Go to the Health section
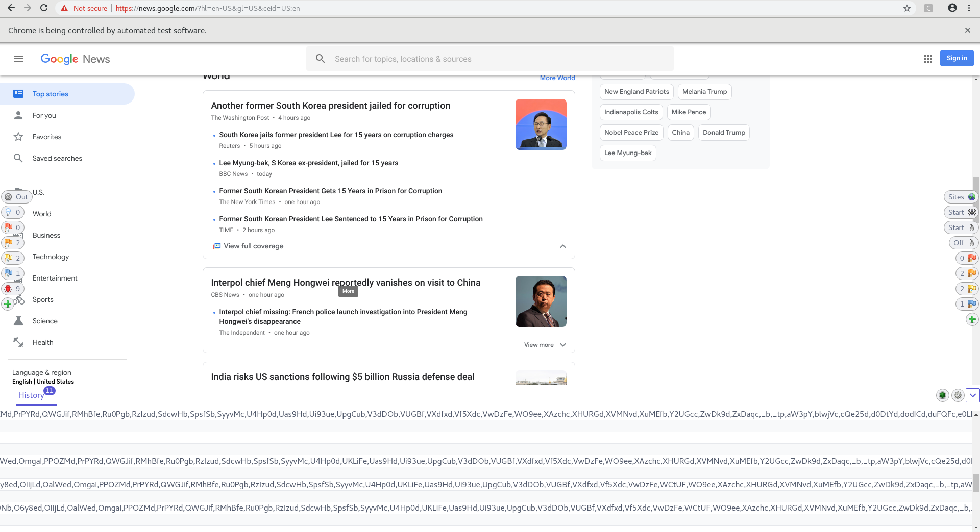980x532 pixels. [x=67, y=342]
